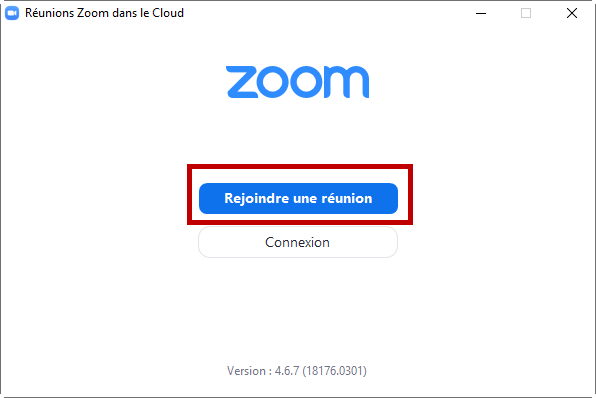The width and height of the screenshot is (596, 398).
Task: Click the dash minimize icon at top right
Action: pyautogui.click(x=481, y=13)
